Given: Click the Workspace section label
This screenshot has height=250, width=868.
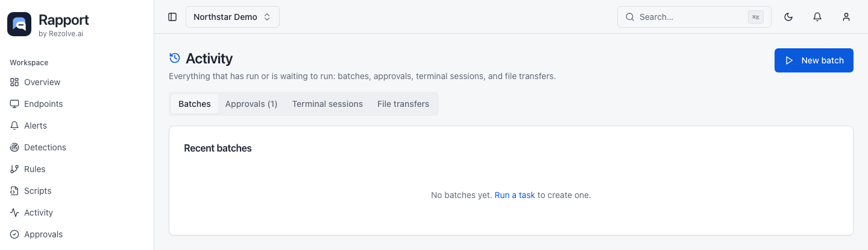Looking at the screenshot, I should 29,63.
